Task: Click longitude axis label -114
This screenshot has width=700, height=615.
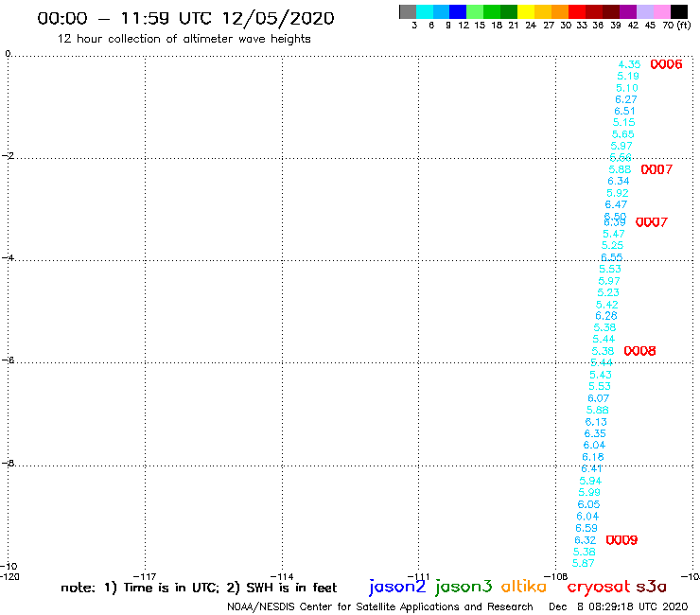Action: tap(282, 576)
